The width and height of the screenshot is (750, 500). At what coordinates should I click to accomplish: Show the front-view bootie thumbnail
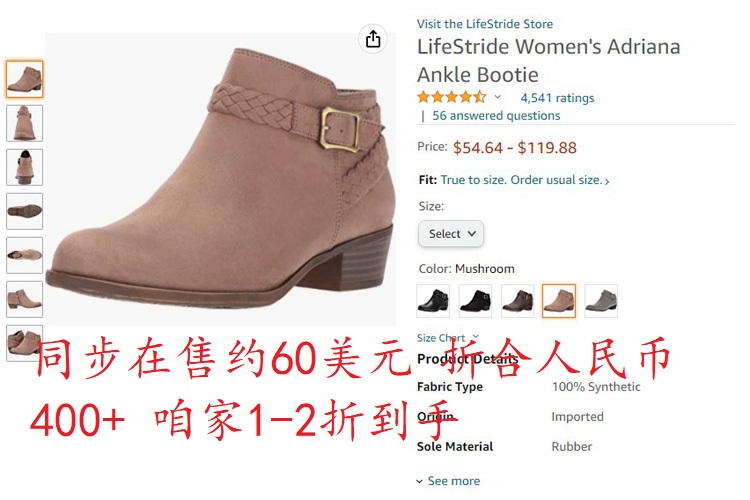[24, 123]
